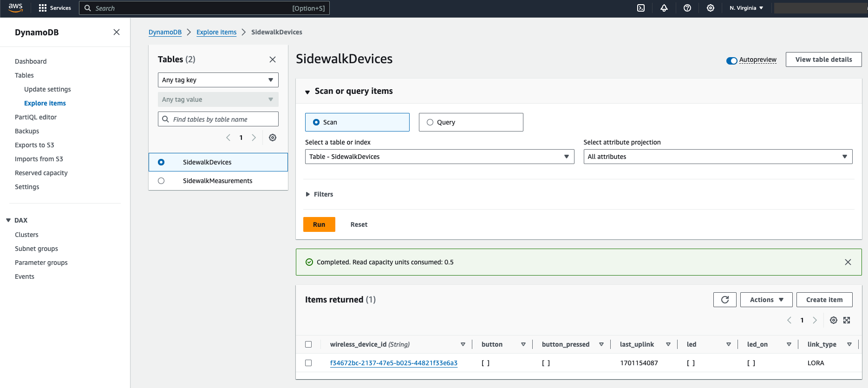Viewport: 868px width, 388px height.
Task: Open the Any tag value dropdown
Action: [x=218, y=99]
